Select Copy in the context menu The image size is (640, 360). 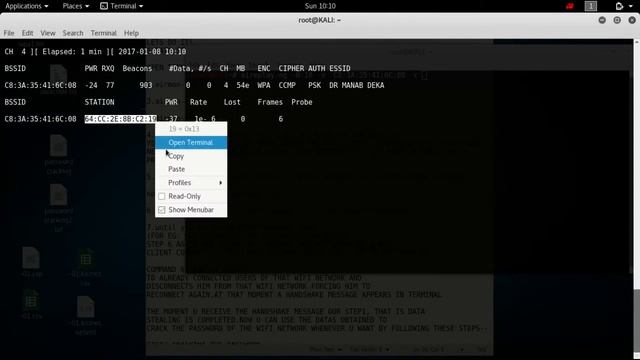click(191, 156)
